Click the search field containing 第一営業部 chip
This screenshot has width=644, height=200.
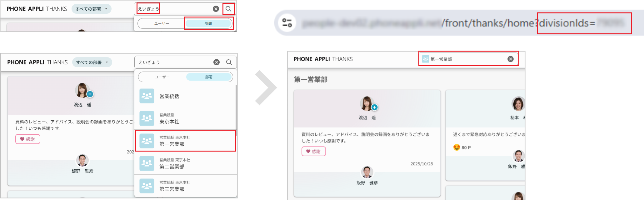pyautogui.click(x=468, y=59)
